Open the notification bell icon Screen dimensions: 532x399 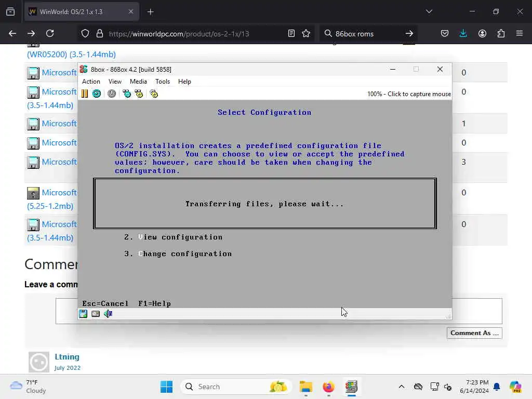tap(497, 387)
